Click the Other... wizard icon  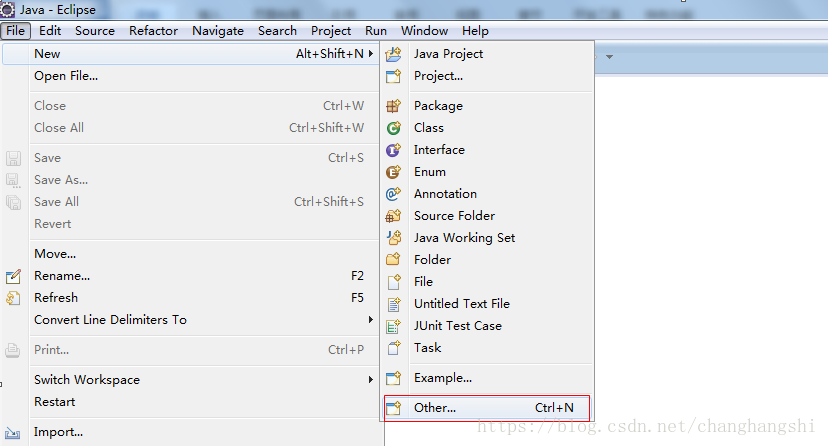[x=393, y=408]
